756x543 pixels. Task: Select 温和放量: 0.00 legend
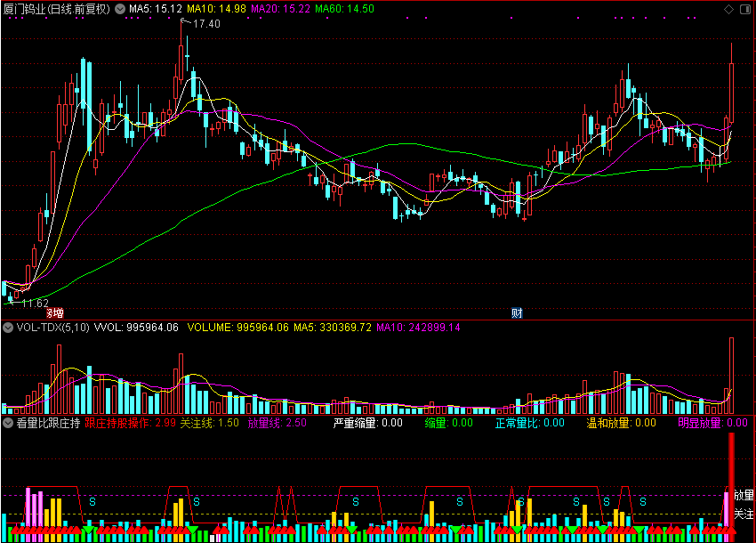tap(622, 424)
